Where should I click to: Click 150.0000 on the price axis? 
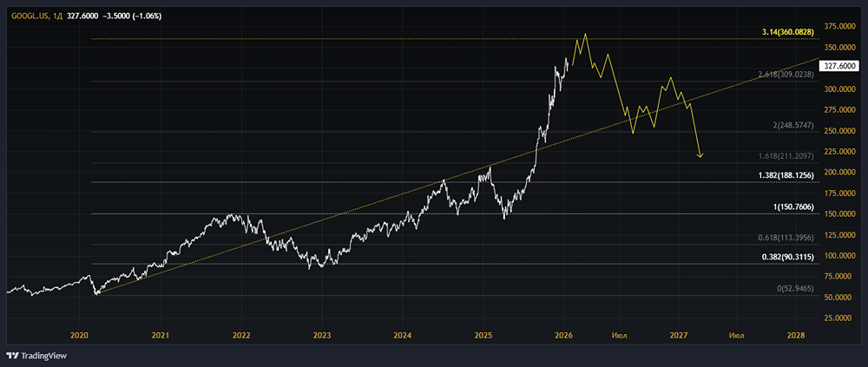tap(838, 214)
